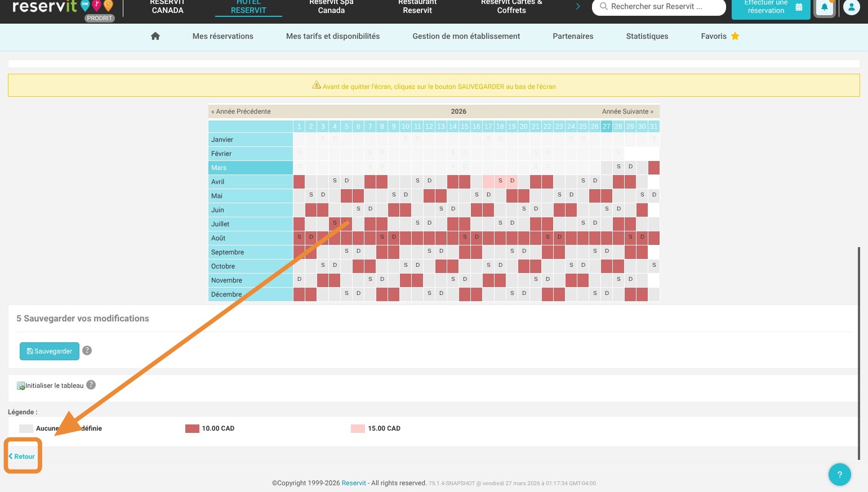Viewport: 868px width, 492px height.
Task: Select the May 31 calendar cell
Action: click(653, 195)
